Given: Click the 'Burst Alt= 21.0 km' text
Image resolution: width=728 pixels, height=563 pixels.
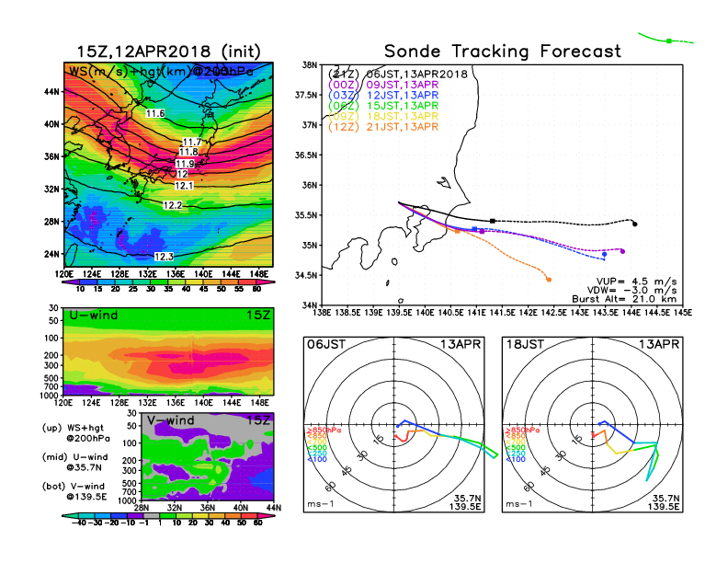Looking at the screenshot, I should tap(624, 299).
